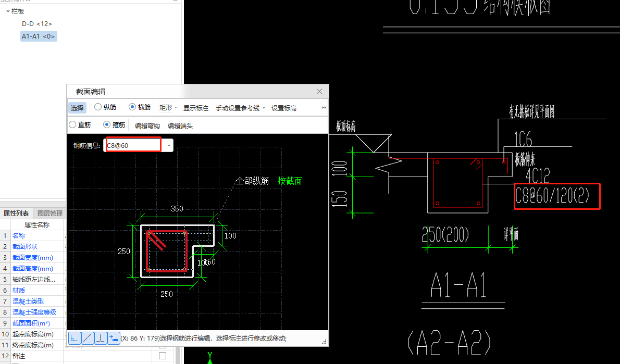Click the 名称 property row
Image resolution: width=620 pixels, height=364 pixels.
(37, 235)
